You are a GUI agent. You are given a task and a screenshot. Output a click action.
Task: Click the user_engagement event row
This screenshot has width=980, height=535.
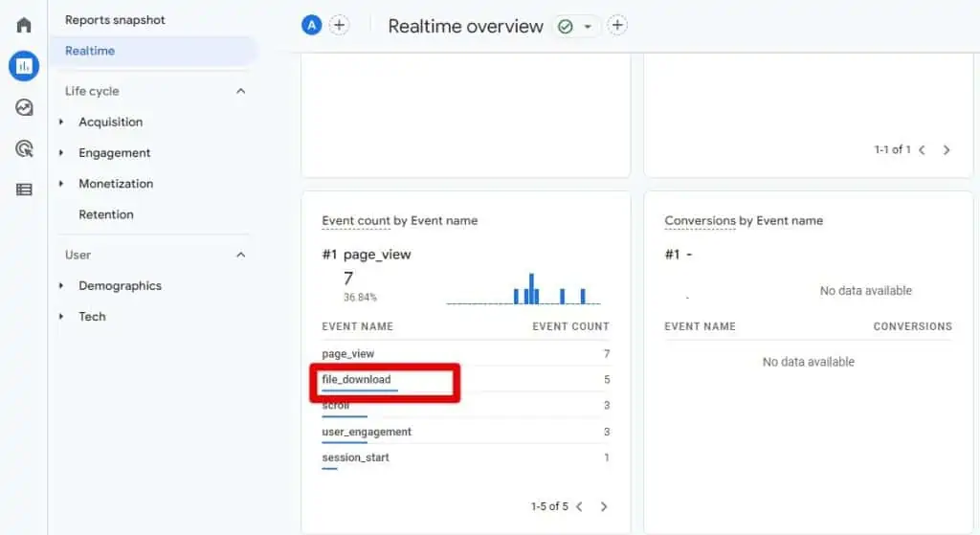click(466, 432)
